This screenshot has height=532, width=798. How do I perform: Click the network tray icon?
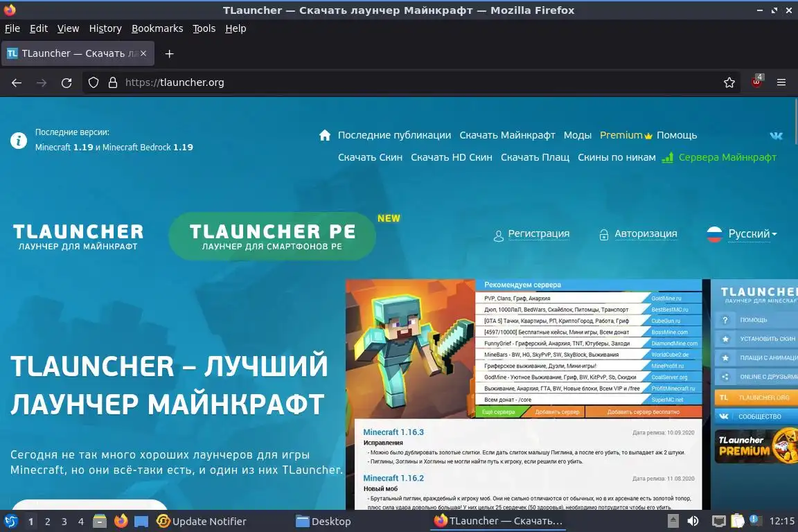point(718,521)
